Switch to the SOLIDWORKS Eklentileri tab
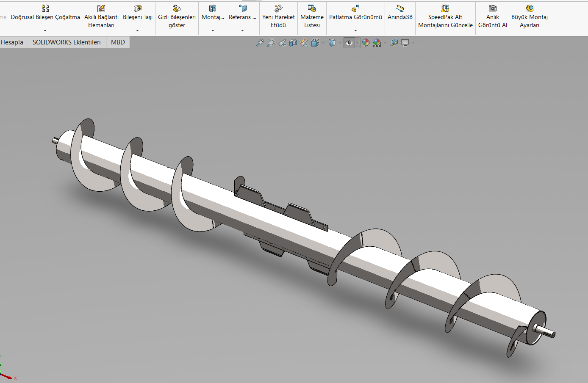 tap(67, 42)
